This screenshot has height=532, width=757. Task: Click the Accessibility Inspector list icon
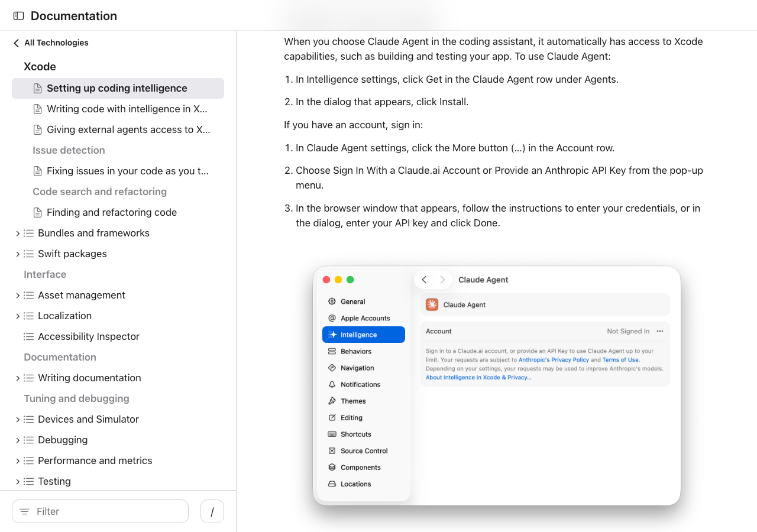click(x=28, y=336)
